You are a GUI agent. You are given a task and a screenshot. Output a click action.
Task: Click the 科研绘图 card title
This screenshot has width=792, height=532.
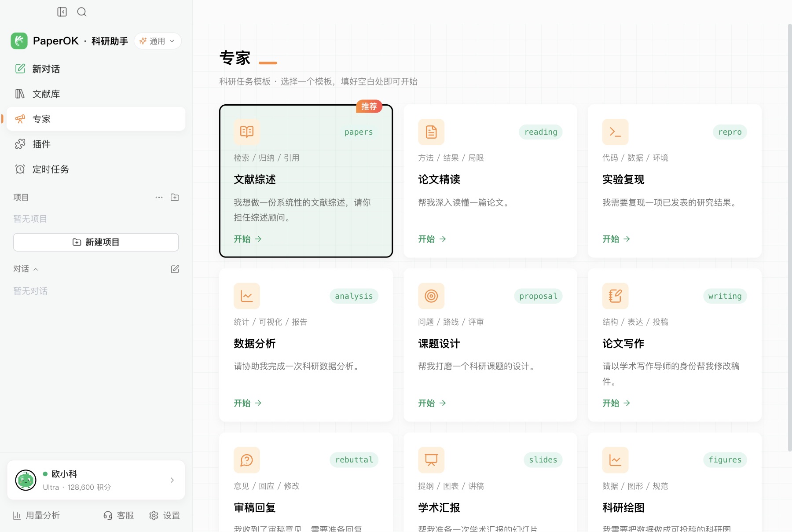[x=623, y=508]
